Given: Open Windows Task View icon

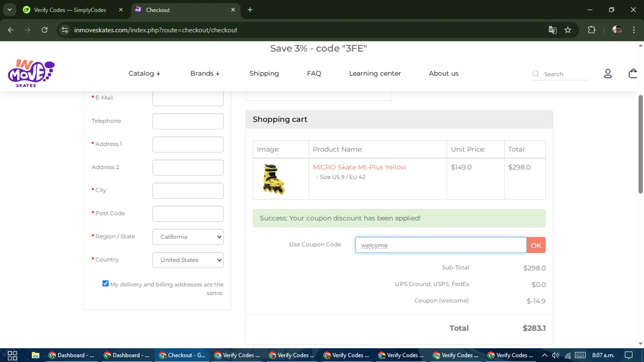Looking at the screenshot, I should point(12,355).
